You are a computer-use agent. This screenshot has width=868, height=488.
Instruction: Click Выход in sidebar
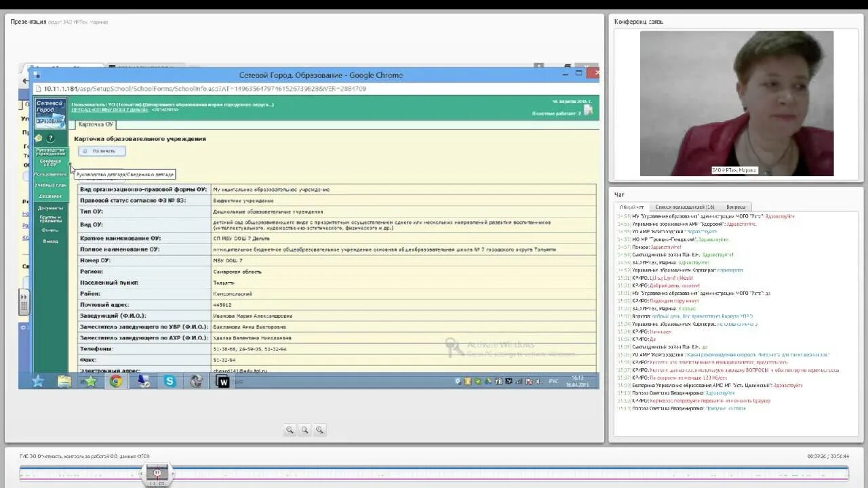pyautogui.click(x=51, y=241)
